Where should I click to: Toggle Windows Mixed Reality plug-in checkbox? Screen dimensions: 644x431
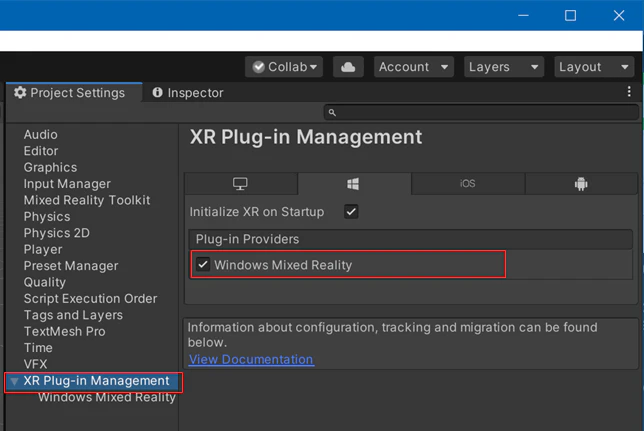(203, 264)
